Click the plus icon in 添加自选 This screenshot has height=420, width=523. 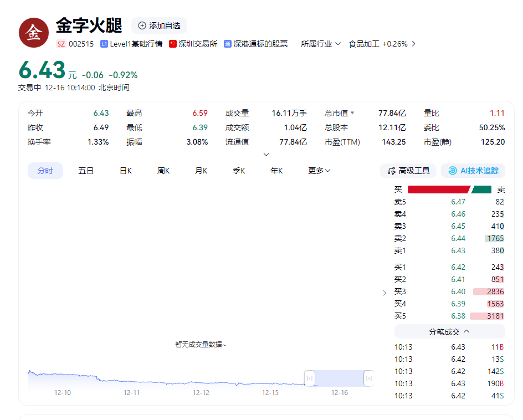(142, 25)
